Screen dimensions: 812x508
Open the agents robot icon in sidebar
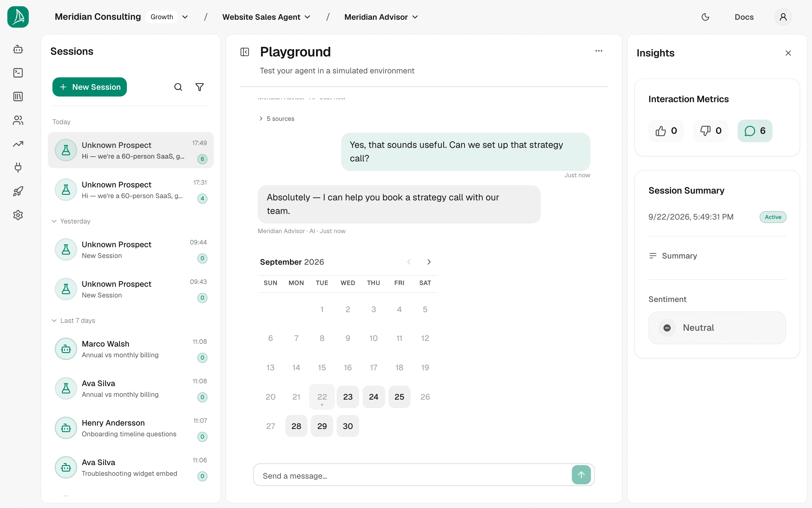pyautogui.click(x=18, y=49)
